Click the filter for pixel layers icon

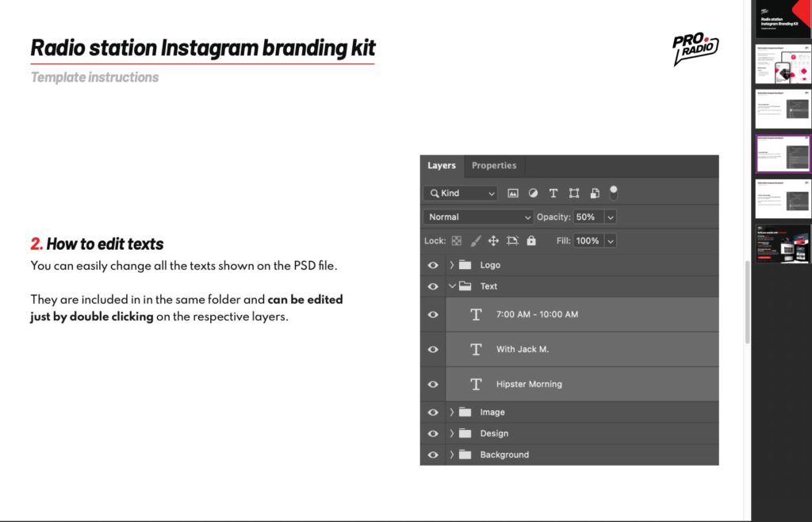point(511,193)
